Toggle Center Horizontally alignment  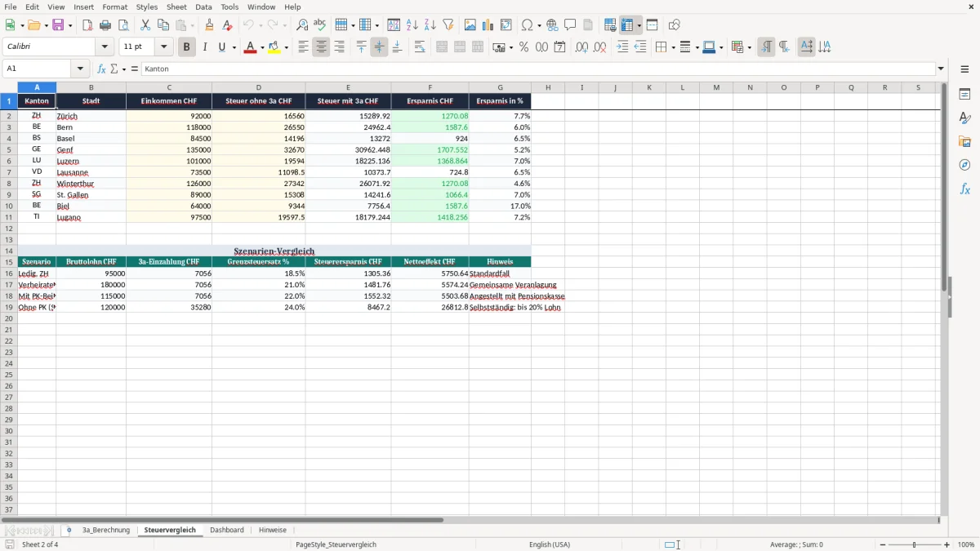pos(321,47)
